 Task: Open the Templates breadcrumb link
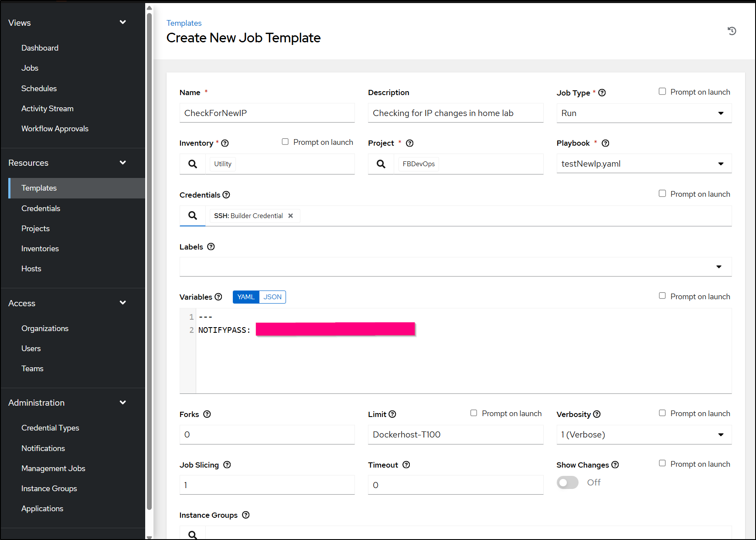click(184, 23)
